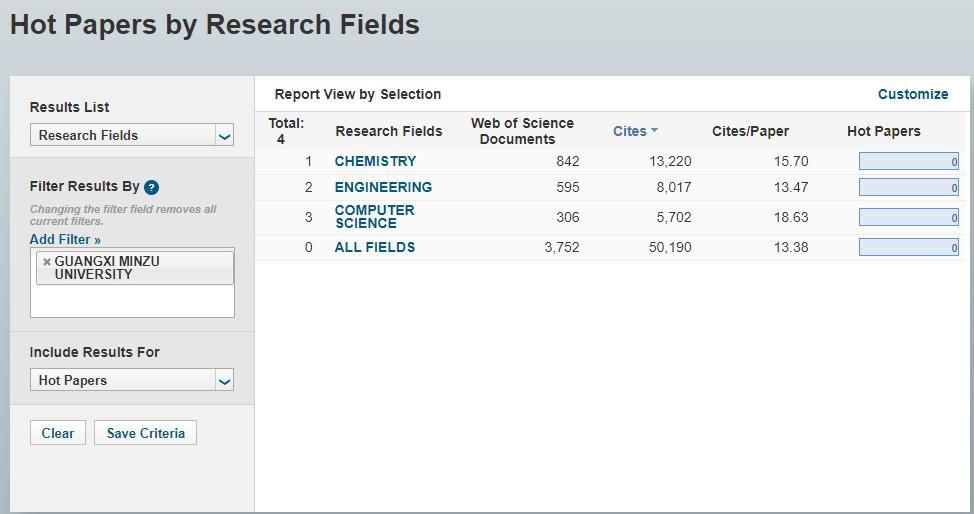Open the Results List dropdown
The width and height of the screenshot is (974, 514).
pyautogui.click(x=131, y=135)
